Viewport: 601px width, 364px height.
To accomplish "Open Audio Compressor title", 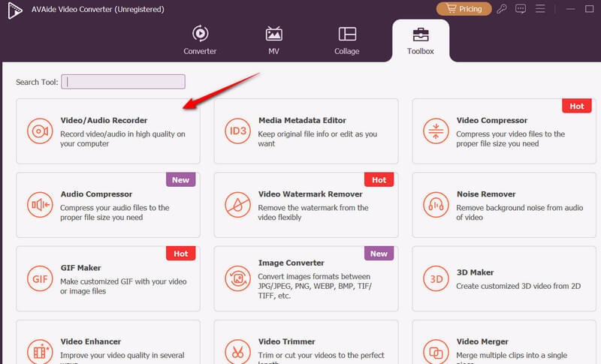I will coord(96,194).
